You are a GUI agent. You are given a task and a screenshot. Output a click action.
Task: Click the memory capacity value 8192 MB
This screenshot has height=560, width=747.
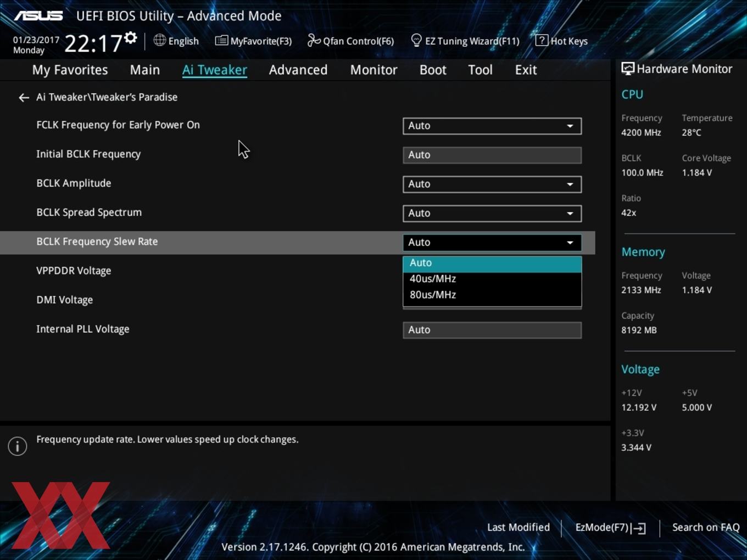(639, 331)
